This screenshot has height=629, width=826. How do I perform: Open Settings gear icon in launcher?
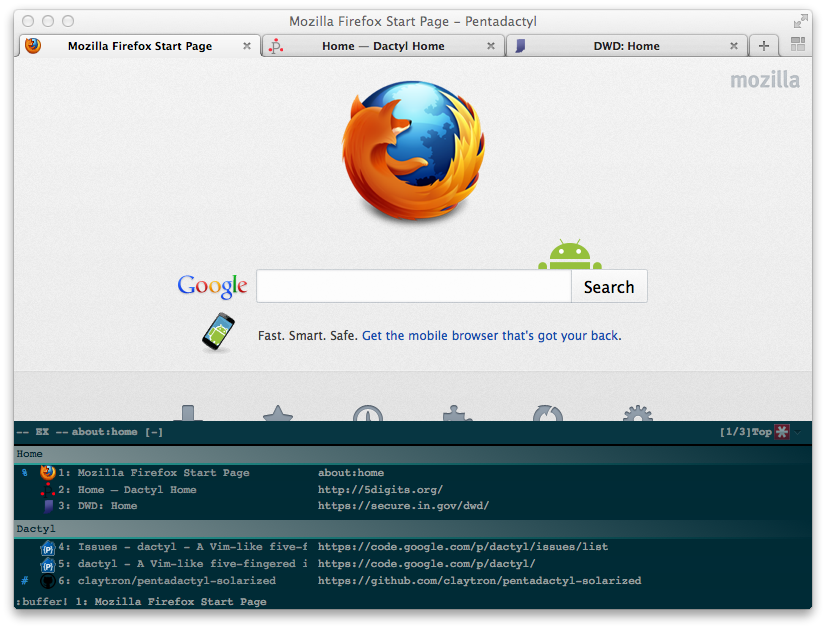(637, 413)
